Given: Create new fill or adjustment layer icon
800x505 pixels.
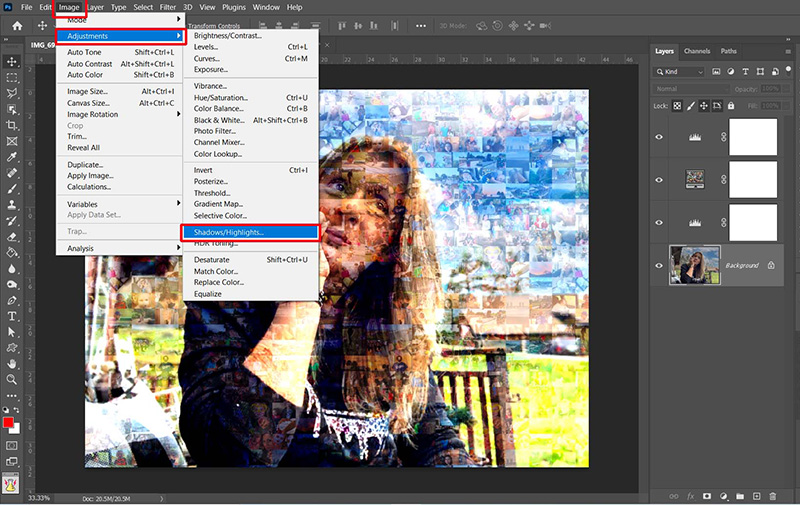Looking at the screenshot, I should click(723, 496).
